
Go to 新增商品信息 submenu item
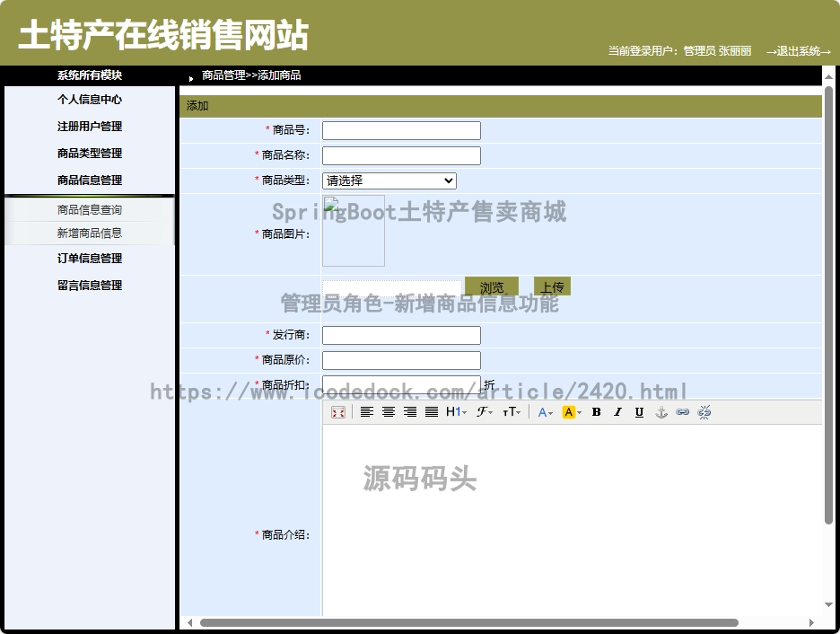click(x=90, y=233)
